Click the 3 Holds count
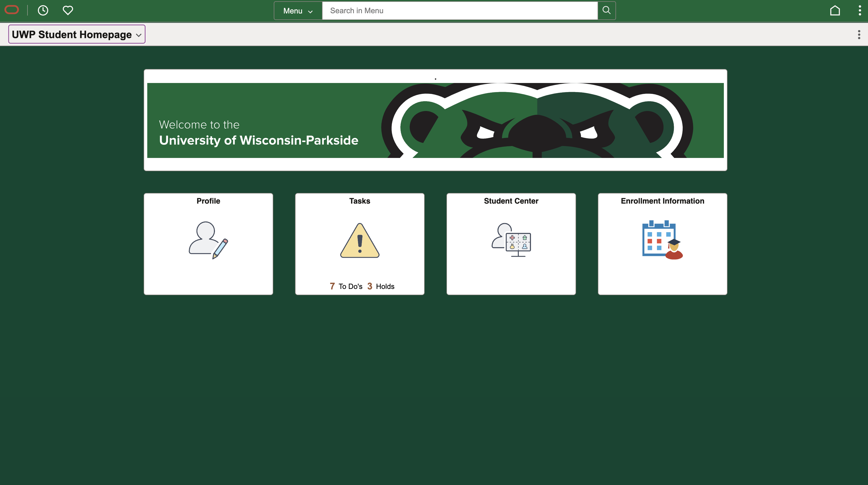Screen dimensions: 868x485 click(x=381, y=287)
